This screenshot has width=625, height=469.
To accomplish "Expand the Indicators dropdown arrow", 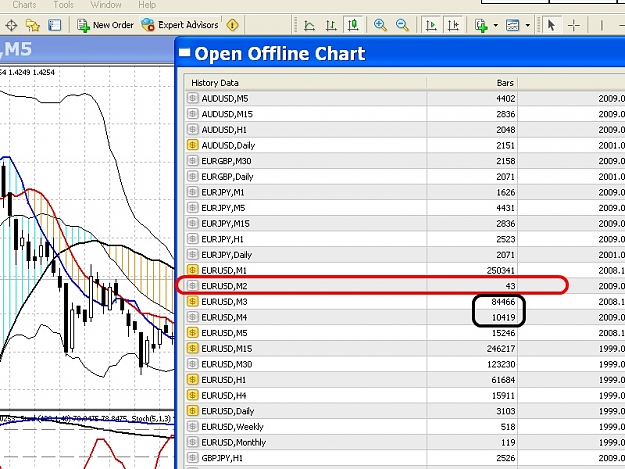I will point(495,25).
